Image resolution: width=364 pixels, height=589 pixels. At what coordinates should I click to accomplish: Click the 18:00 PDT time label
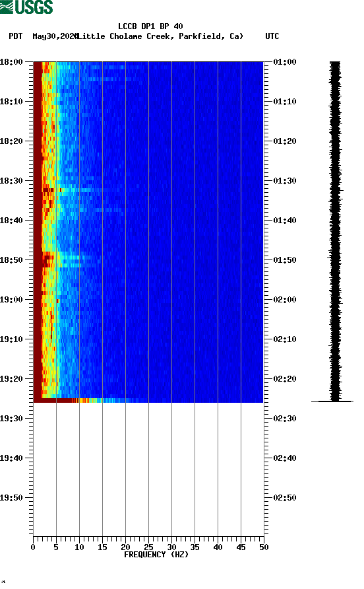pyautogui.click(x=11, y=62)
